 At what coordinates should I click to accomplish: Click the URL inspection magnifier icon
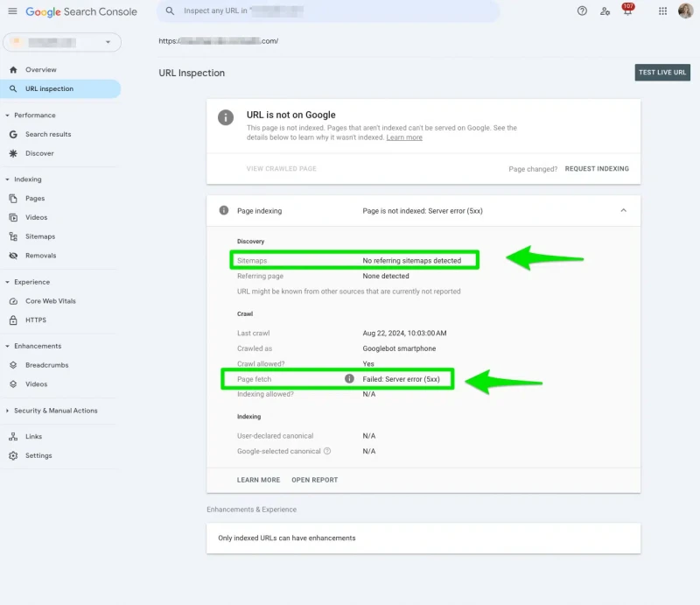click(13, 89)
